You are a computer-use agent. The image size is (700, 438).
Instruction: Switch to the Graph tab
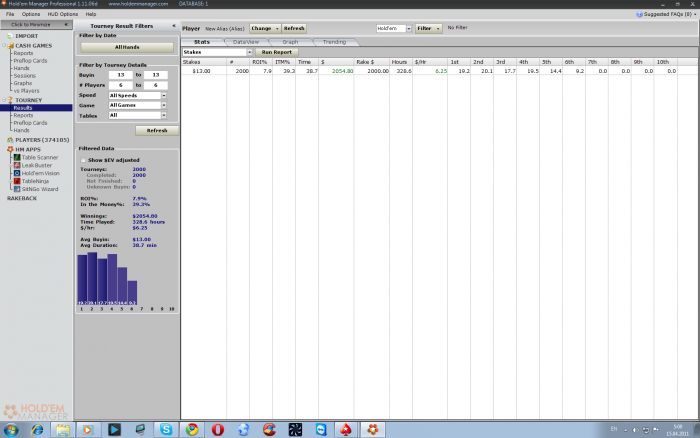[x=290, y=42]
